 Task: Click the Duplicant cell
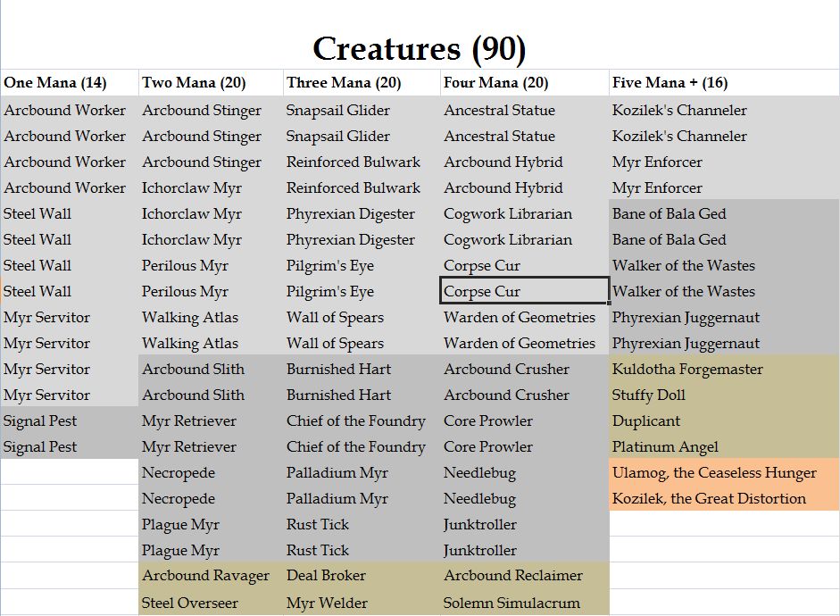click(x=724, y=420)
